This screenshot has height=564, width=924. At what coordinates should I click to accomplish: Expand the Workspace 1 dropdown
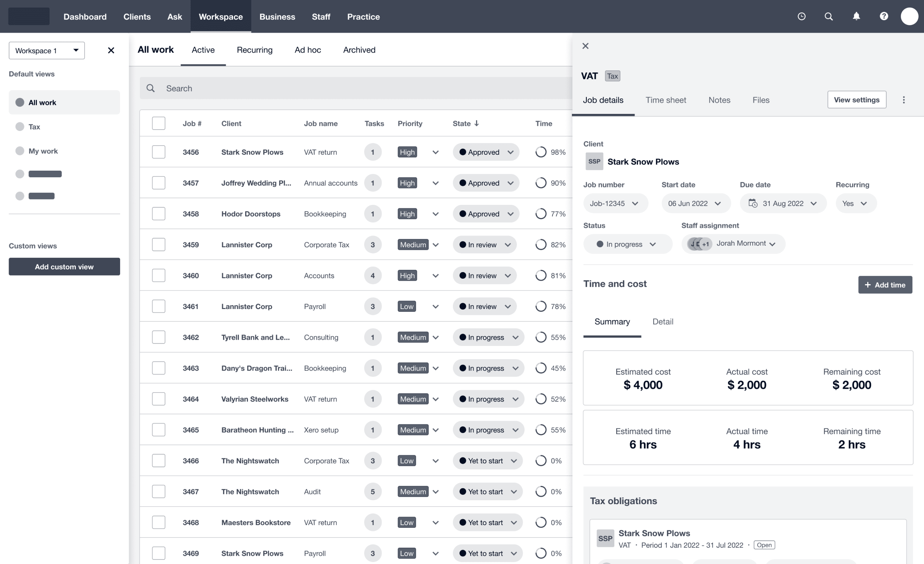[x=47, y=51]
